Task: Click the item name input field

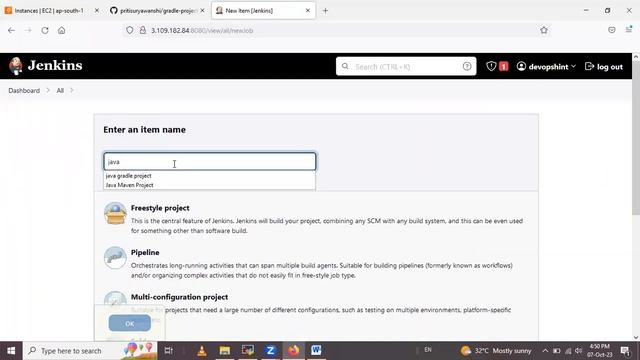Action: [210, 162]
